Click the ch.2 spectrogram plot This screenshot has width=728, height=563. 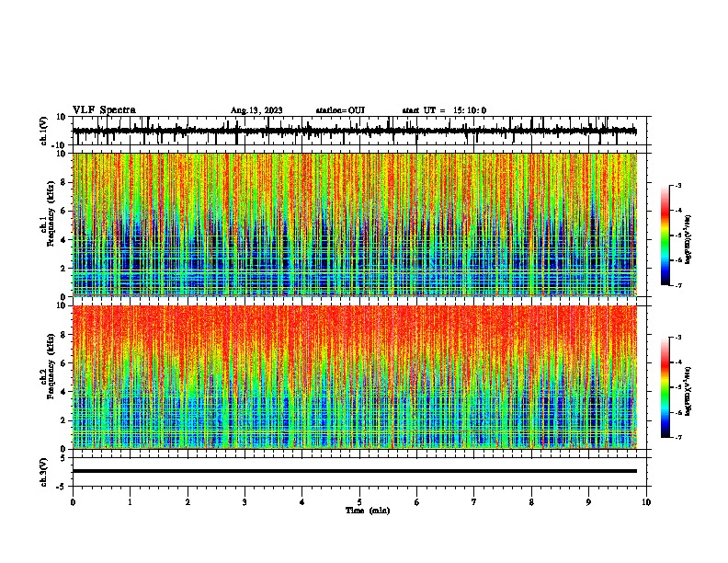(x=355, y=377)
